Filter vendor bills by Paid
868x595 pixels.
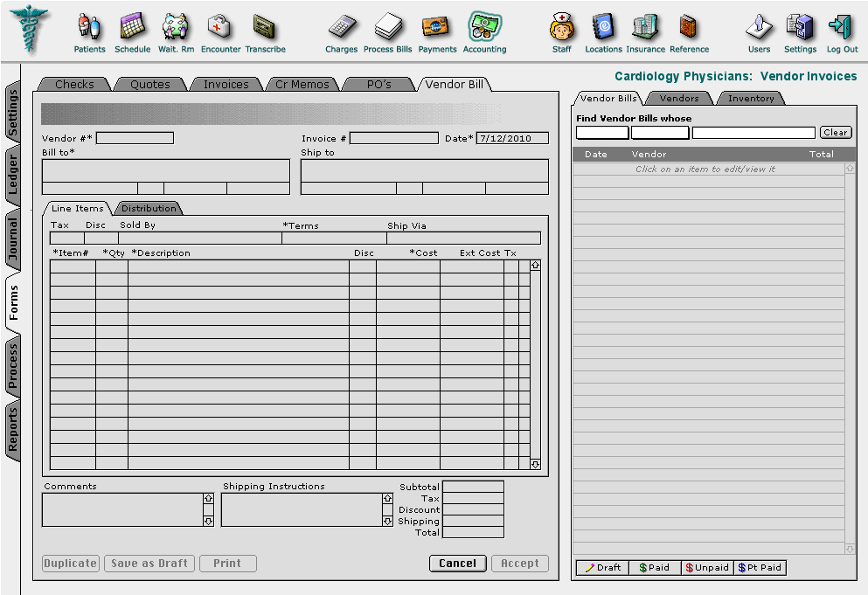tap(655, 567)
